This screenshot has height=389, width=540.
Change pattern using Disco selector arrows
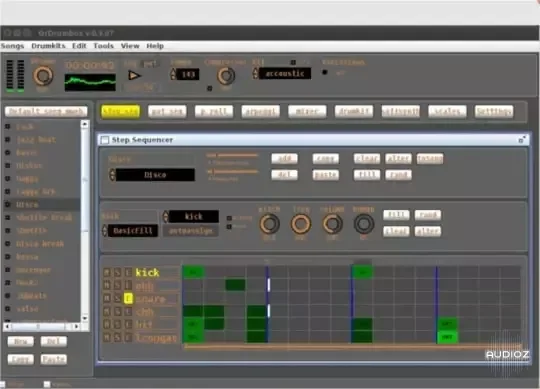point(112,175)
